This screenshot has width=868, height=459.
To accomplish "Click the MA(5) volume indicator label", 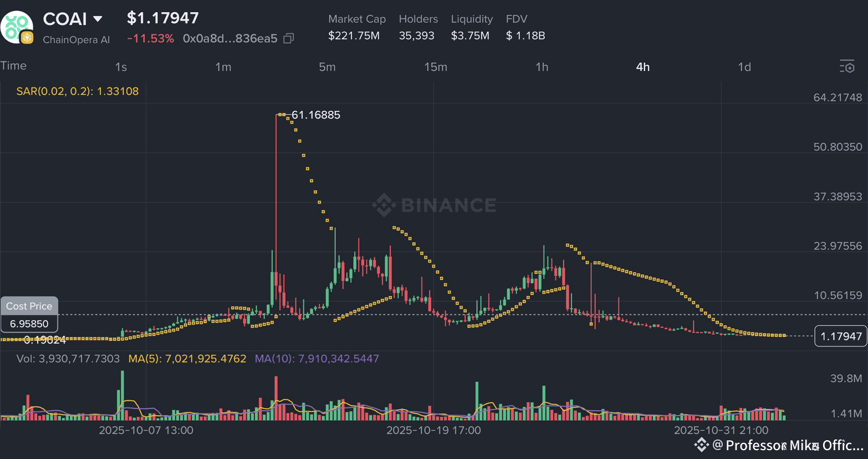I will pyautogui.click(x=187, y=359).
